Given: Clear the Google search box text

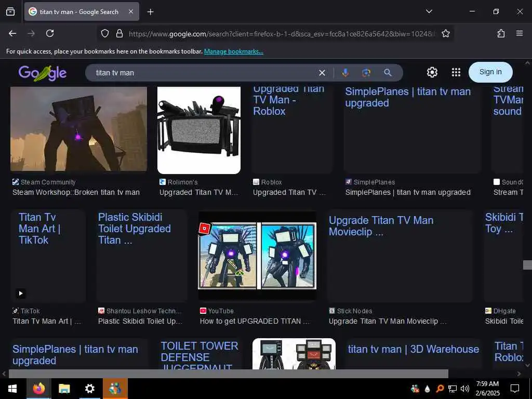Looking at the screenshot, I should (322, 73).
